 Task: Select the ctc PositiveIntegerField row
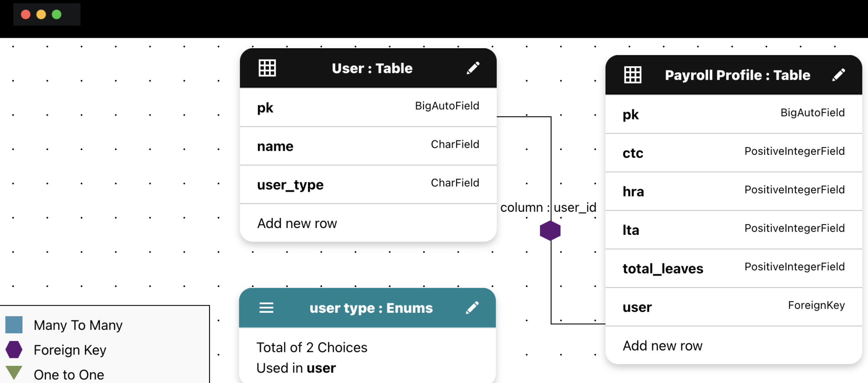click(x=734, y=153)
